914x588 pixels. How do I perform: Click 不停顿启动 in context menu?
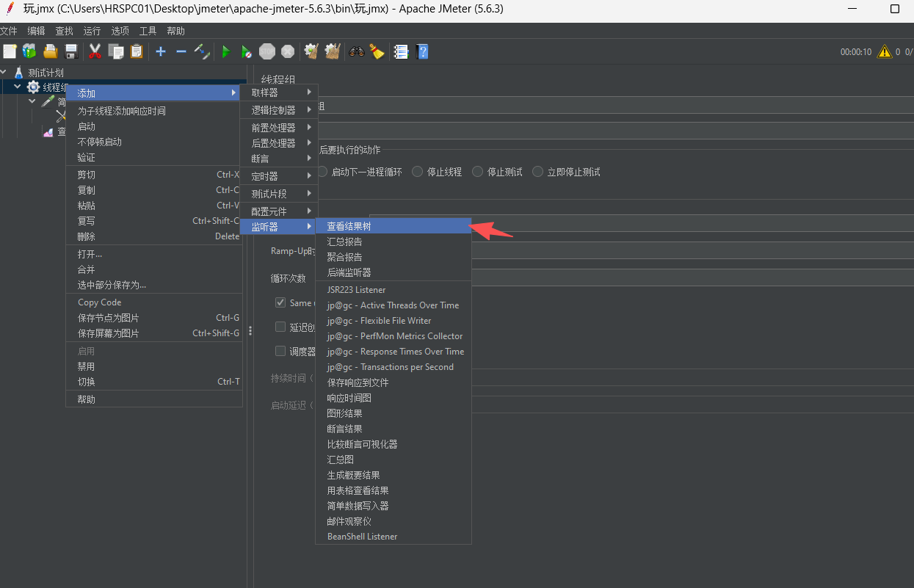pos(154,142)
